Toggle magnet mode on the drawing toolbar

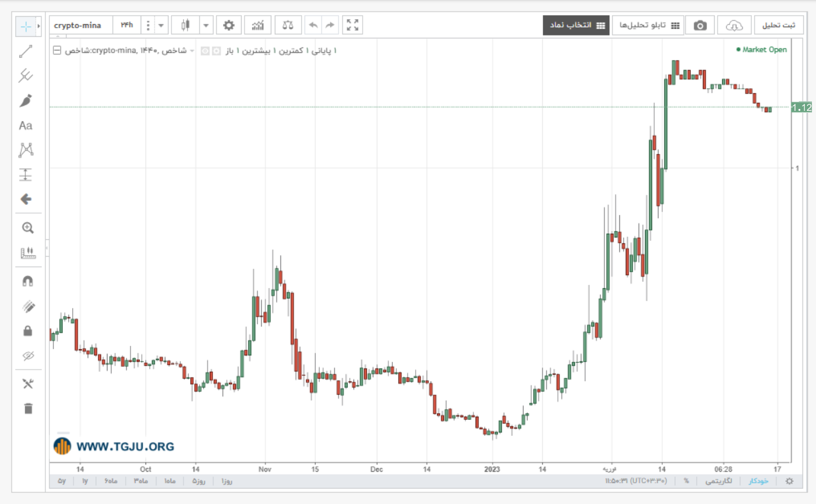(28, 281)
